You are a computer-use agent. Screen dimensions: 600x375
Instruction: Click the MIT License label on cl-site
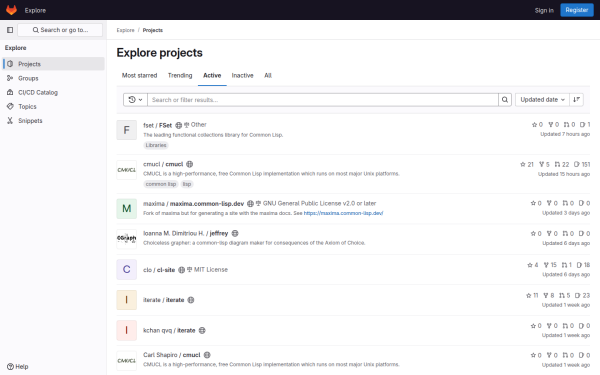(x=207, y=270)
